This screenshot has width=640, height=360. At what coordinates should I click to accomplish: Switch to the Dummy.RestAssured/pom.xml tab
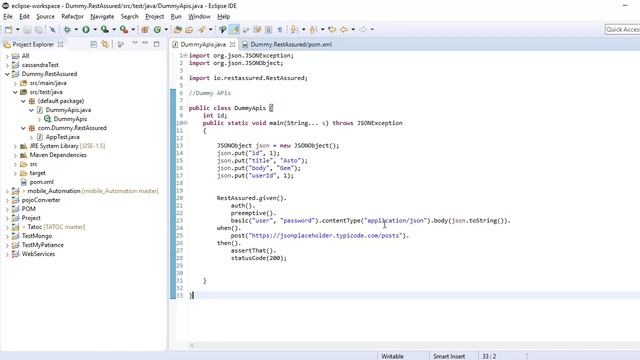[291, 44]
